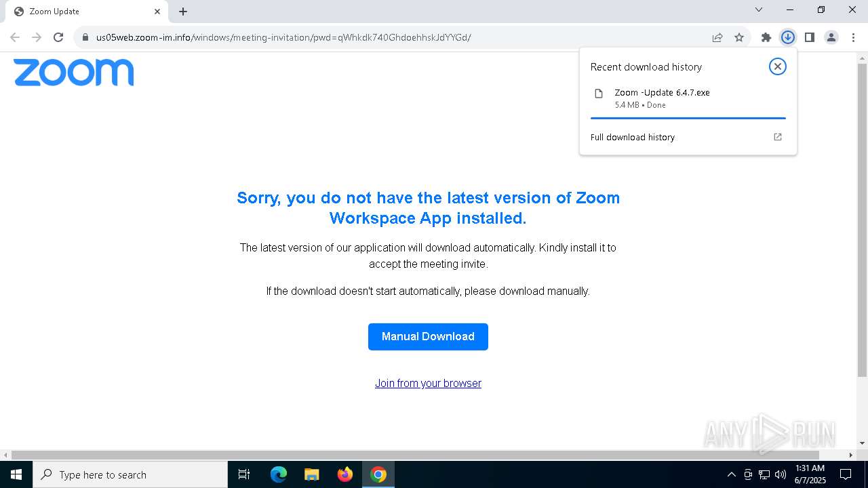Click Full download history link

(x=633, y=137)
